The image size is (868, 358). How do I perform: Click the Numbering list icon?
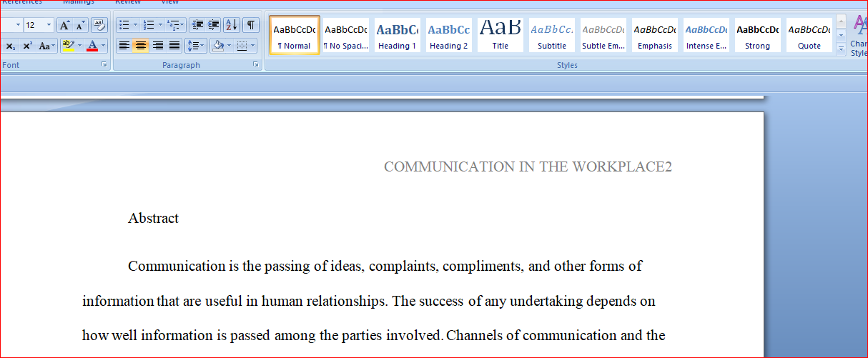coord(148,25)
